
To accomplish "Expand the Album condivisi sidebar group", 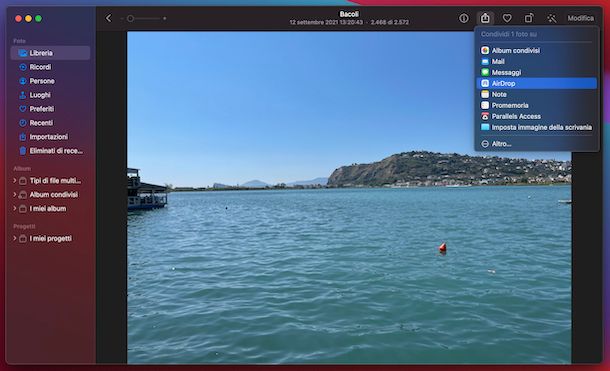I will point(14,194).
